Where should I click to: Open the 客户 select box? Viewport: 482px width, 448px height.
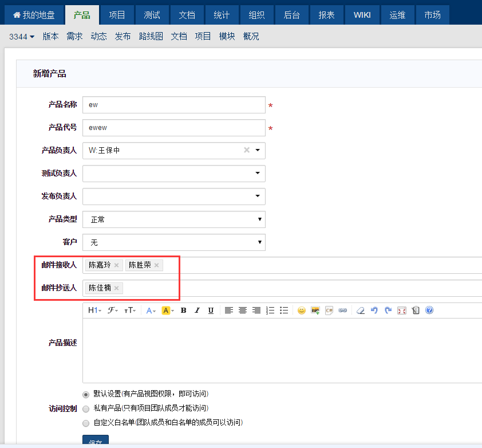(174, 242)
